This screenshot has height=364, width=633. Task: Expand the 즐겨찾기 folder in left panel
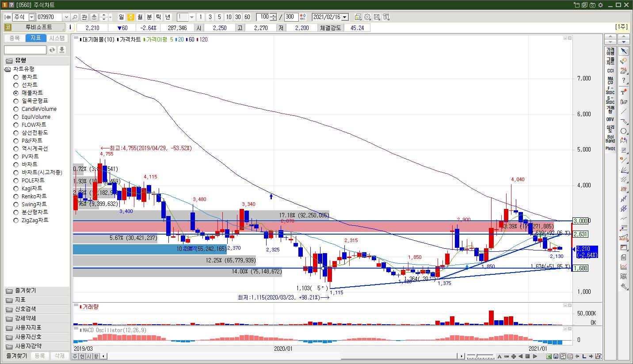click(37, 291)
